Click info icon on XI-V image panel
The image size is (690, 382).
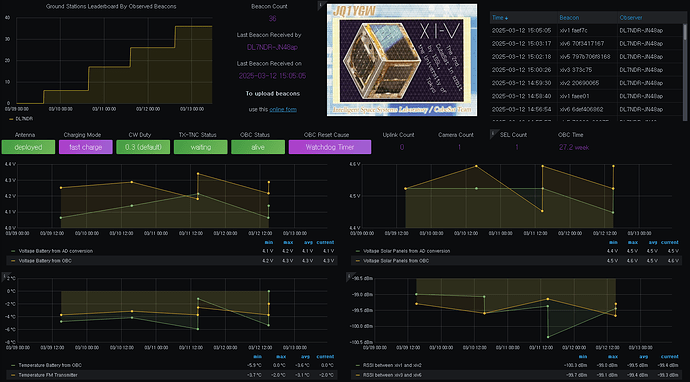click(x=320, y=5)
